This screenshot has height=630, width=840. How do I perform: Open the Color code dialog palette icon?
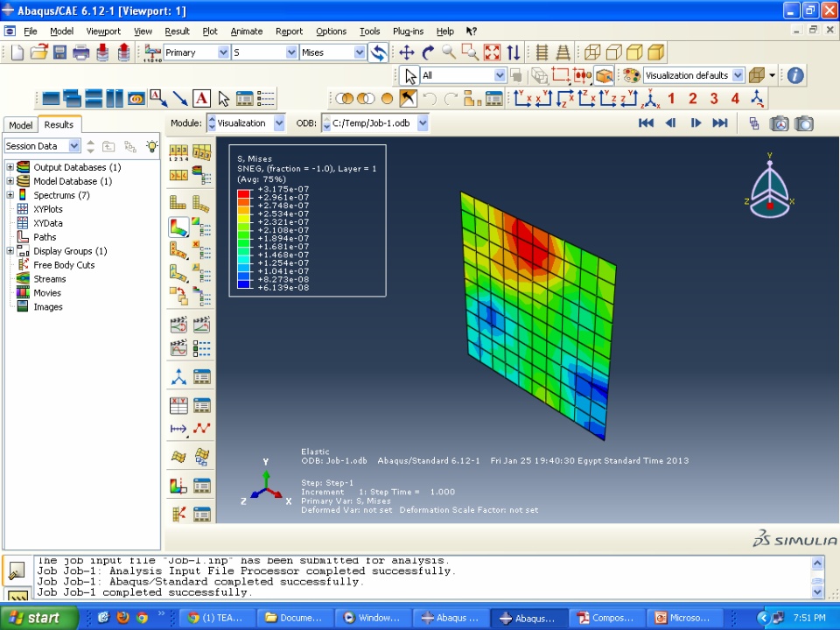pyautogui.click(x=632, y=75)
